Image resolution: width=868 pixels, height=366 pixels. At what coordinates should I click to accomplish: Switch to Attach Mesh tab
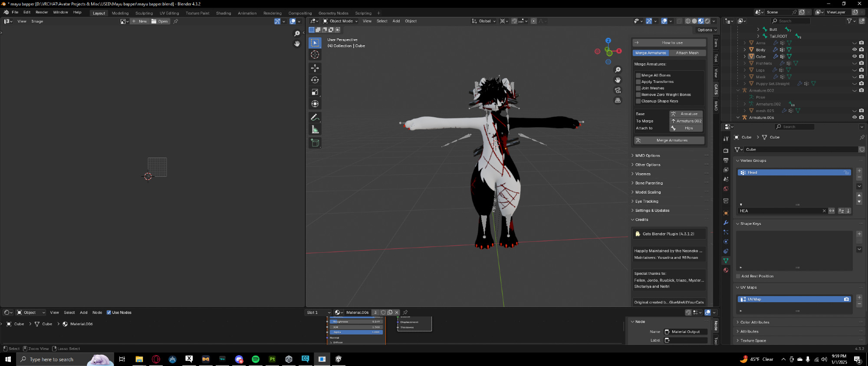(x=687, y=53)
